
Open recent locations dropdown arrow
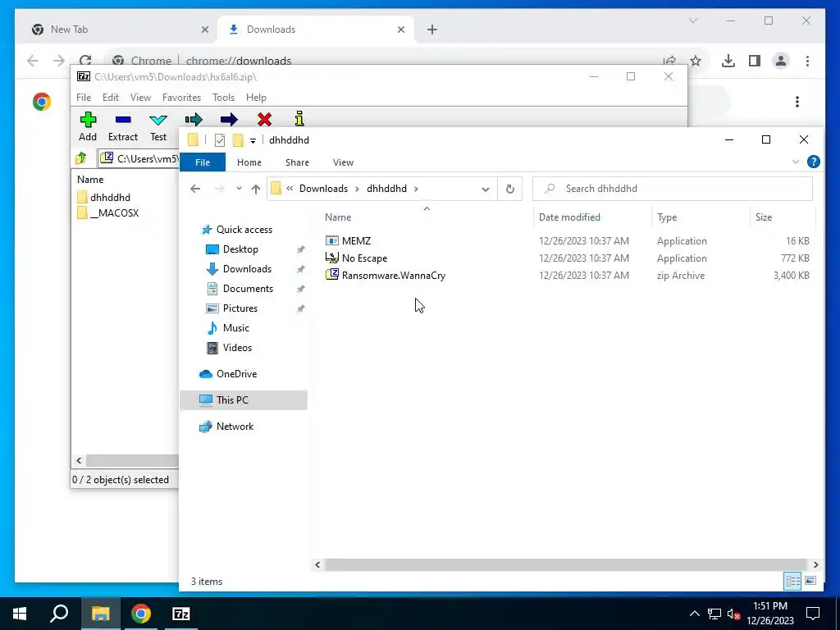coord(239,189)
